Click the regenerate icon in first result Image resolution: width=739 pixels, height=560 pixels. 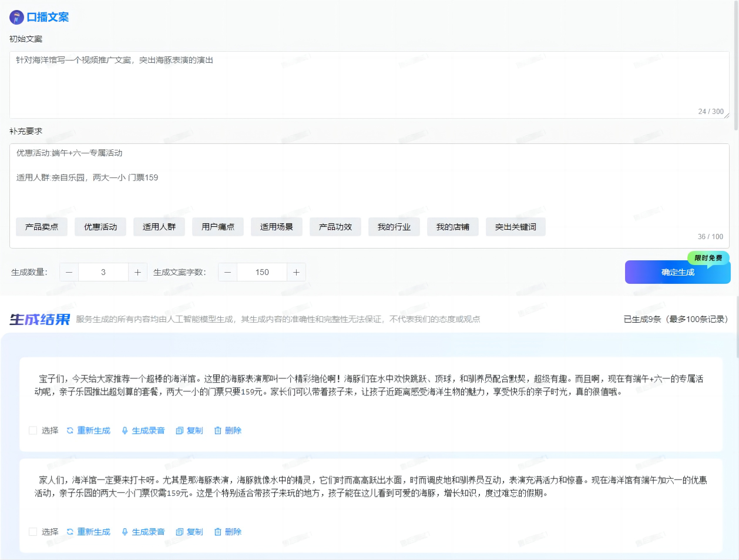70,431
